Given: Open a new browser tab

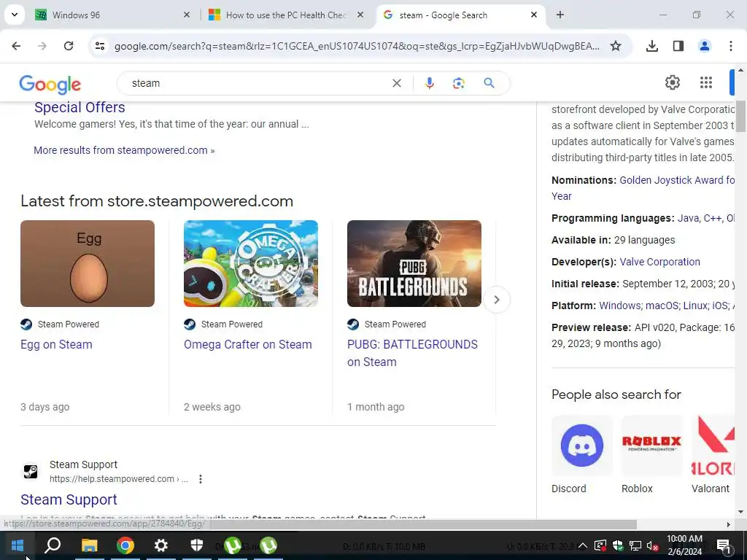Looking at the screenshot, I should (560, 15).
